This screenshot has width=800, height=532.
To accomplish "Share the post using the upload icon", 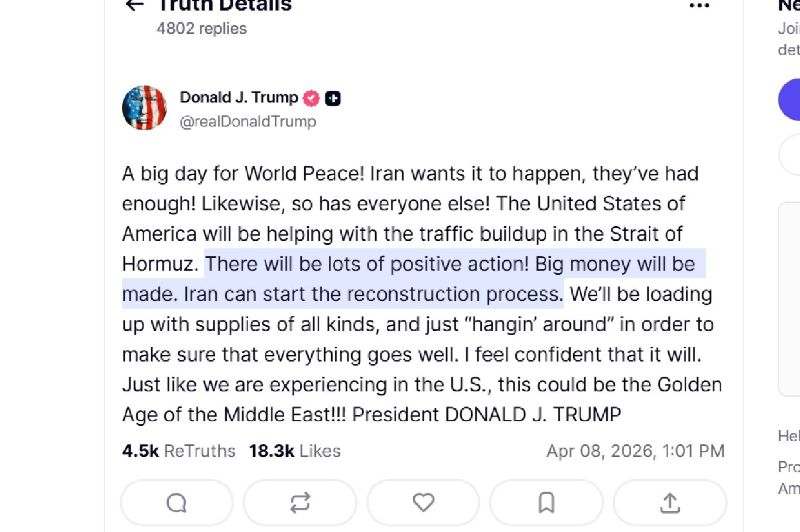I will pos(670,503).
